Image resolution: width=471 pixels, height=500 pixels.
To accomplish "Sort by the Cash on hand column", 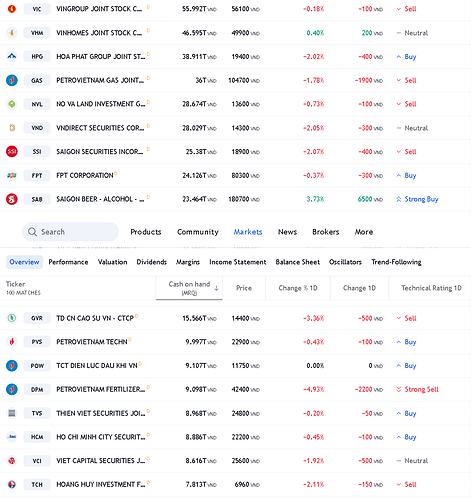I will 189,288.
